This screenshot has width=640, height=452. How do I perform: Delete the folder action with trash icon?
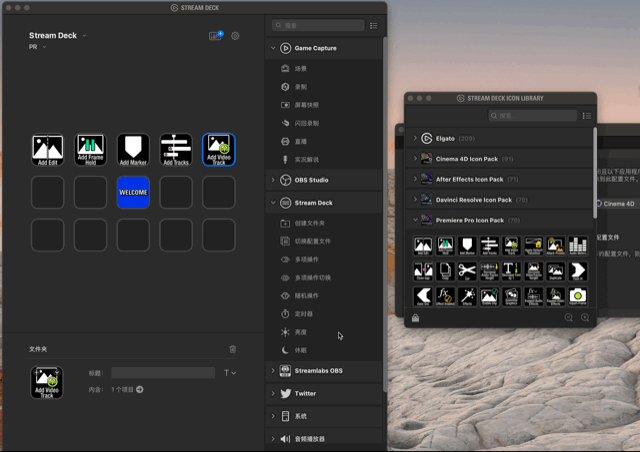pos(233,349)
